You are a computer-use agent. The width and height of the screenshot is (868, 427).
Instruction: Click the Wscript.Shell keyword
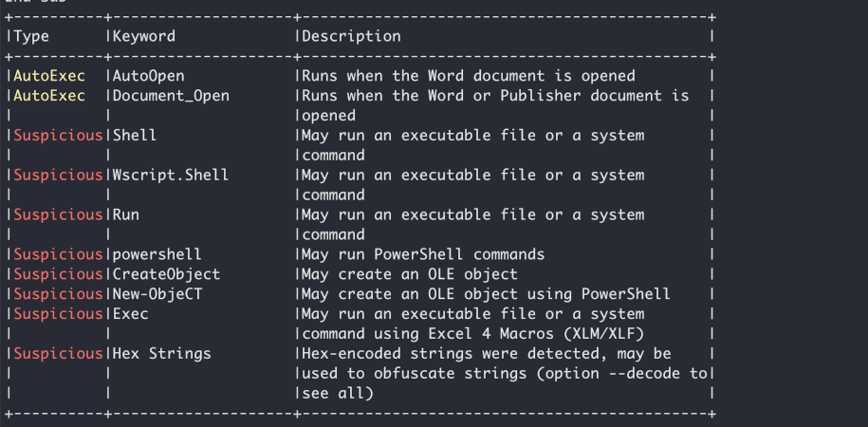tap(171, 175)
